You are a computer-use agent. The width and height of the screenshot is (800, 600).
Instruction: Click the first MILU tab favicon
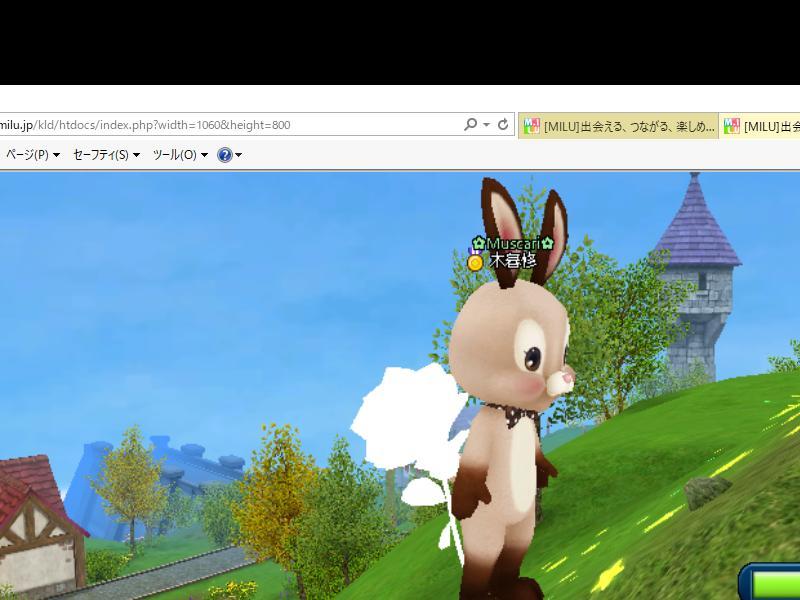pos(532,126)
